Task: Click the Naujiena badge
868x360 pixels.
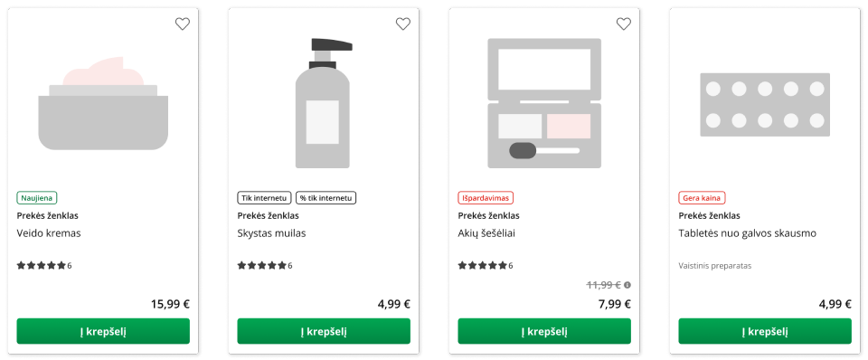Action: [x=37, y=198]
